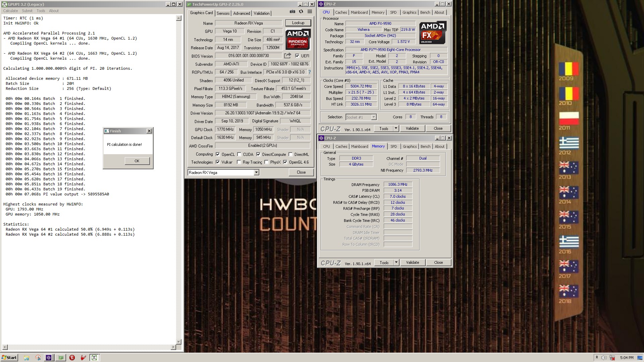Click the red TL taskbar icon

72,358
